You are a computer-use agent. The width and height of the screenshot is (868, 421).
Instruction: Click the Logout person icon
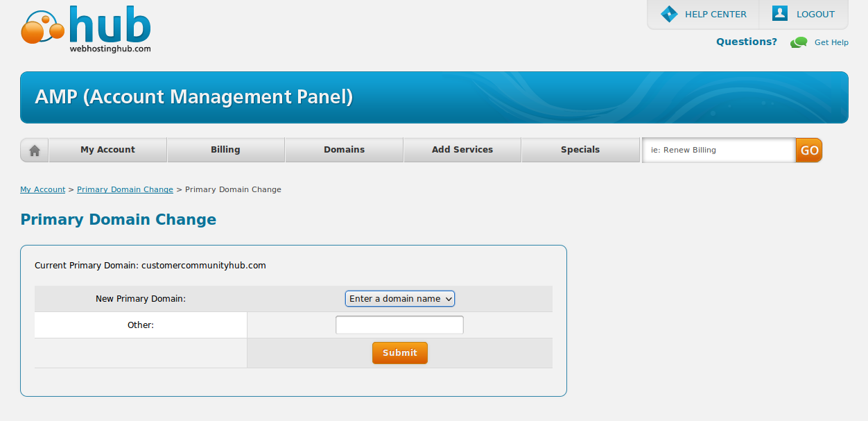pyautogui.click(x=780, y=13)
